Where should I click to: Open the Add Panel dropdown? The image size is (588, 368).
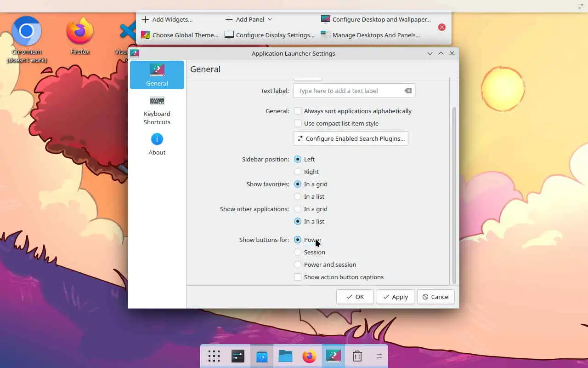pyautogui.click(x=249, y=19)
